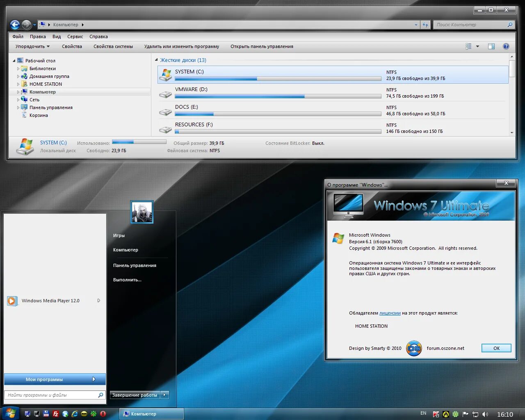Launch Internet Explorer from the taskbar
Image resolution: width=525 pixels, height=420 pixels.
point(74,414)
